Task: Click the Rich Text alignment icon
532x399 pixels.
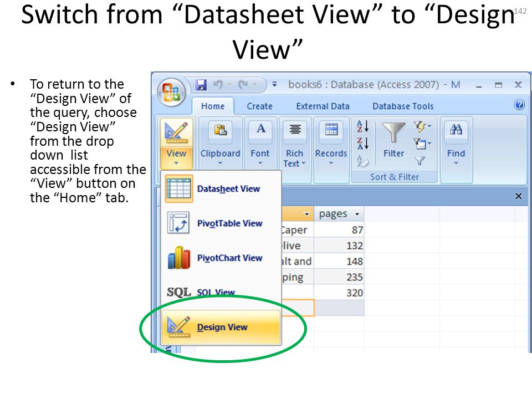Action: pyautogui.click(x=295, y=129)
